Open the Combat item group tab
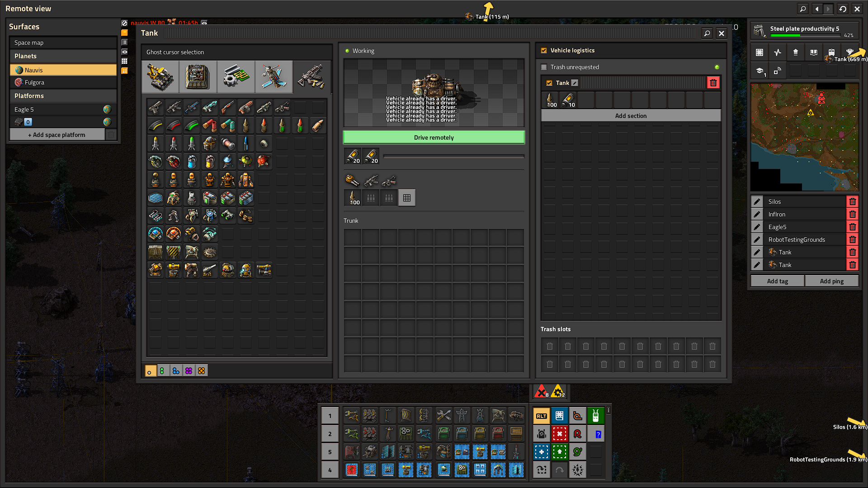The image size is (868, 488). (x=312, y=77)
